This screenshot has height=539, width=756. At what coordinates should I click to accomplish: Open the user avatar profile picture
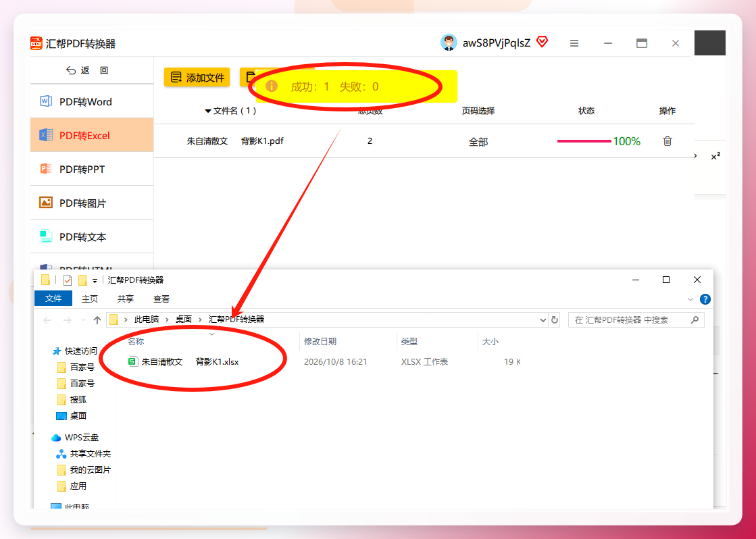click(x=449, y=43)
